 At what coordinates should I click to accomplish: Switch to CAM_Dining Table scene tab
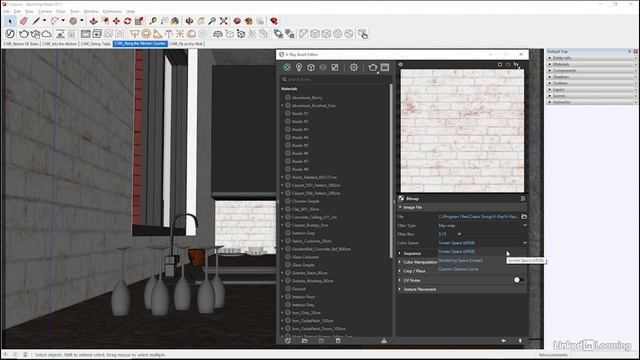pos(96,44)
